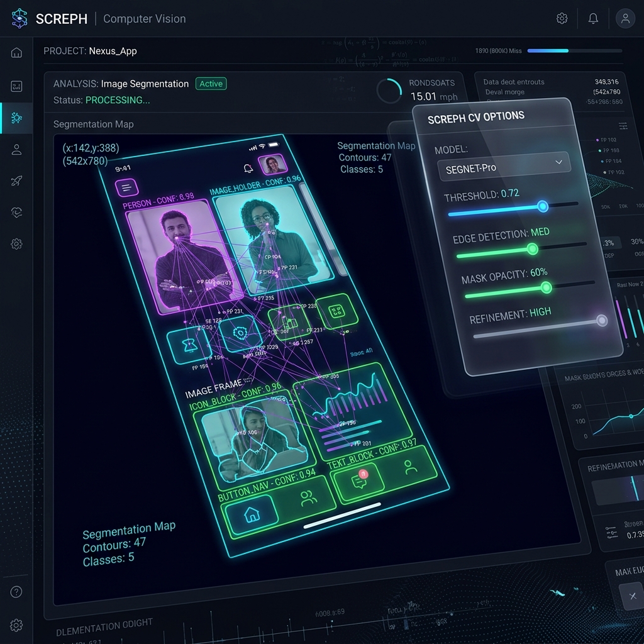
Task: Click the circular progress spinner
Action: coord(389,91)
